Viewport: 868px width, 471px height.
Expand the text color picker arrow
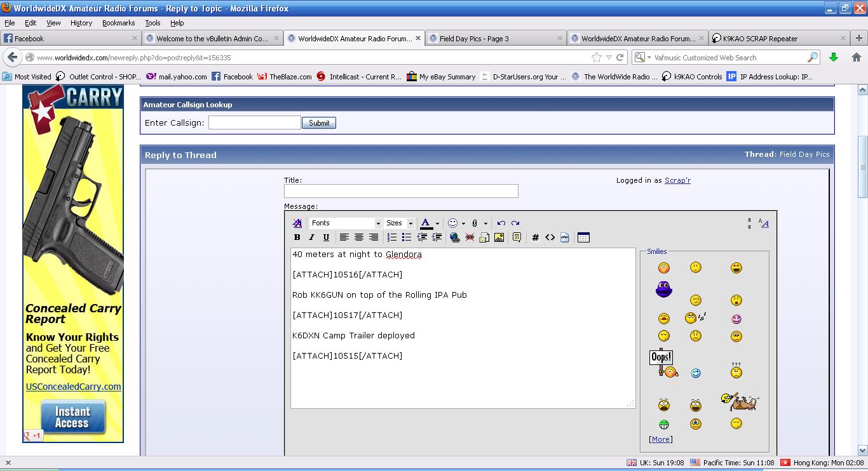(x=437, y=223)
